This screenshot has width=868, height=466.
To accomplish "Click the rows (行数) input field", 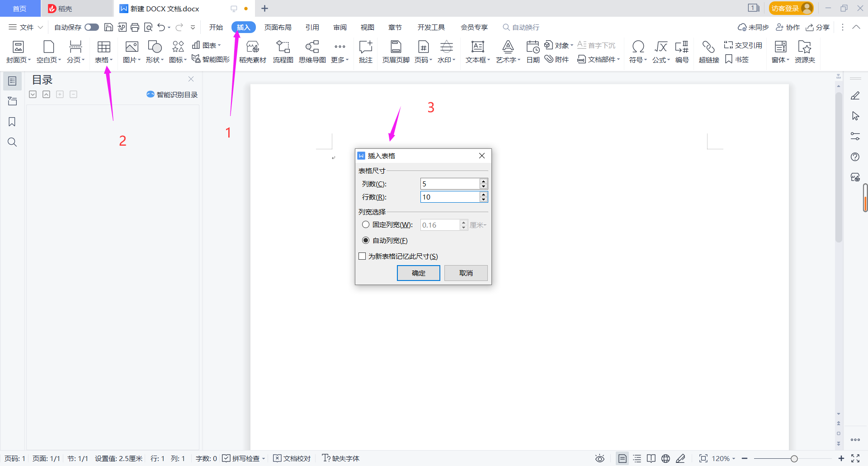I will (x=450, y=197).
